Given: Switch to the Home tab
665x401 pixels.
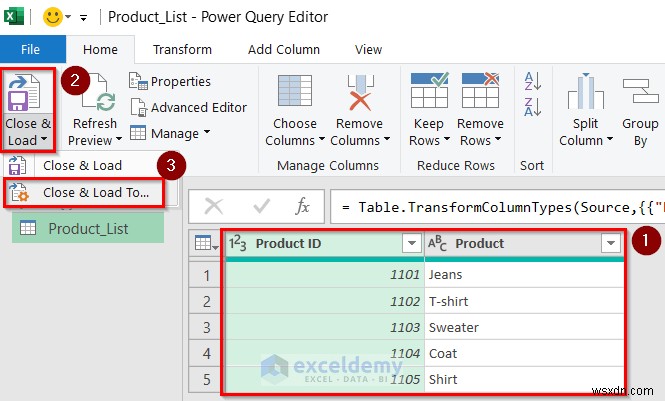Looking at the screenshot, I should (100, 50).
